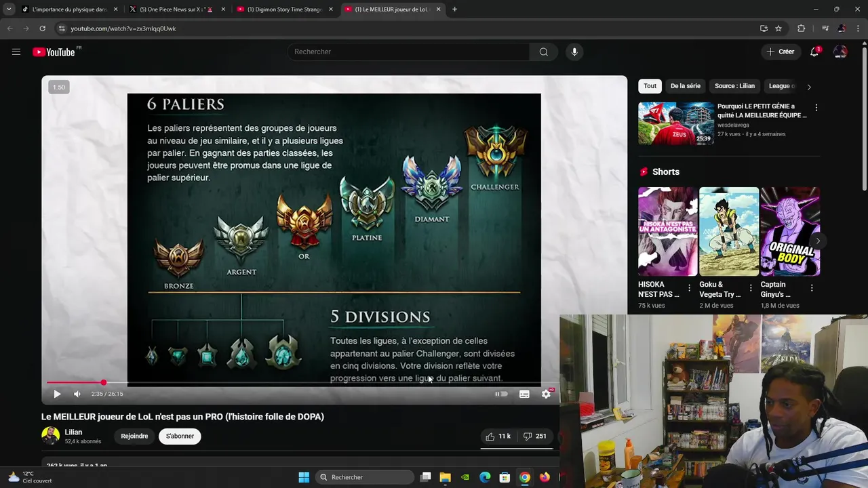Open the account avatar menu on YouTube
868x488 pixels.
tap(840, 52)
